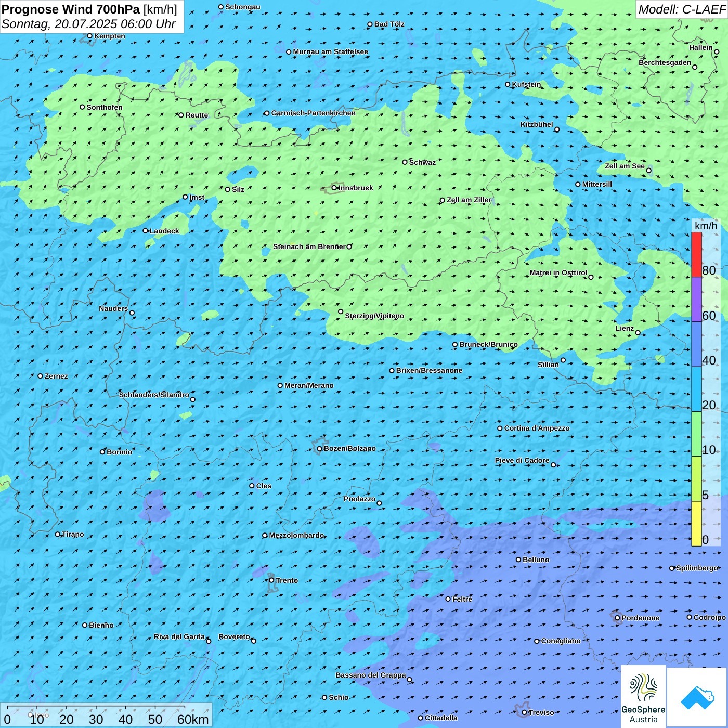728x728 pixels.
Task: Click the yellow 0 km/h legend color
Action: click(x=696, y=524)
